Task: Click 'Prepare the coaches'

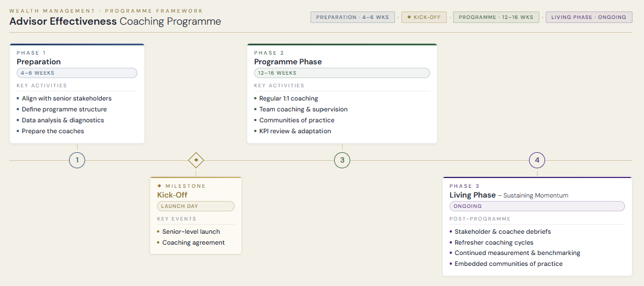Action: 53,132
